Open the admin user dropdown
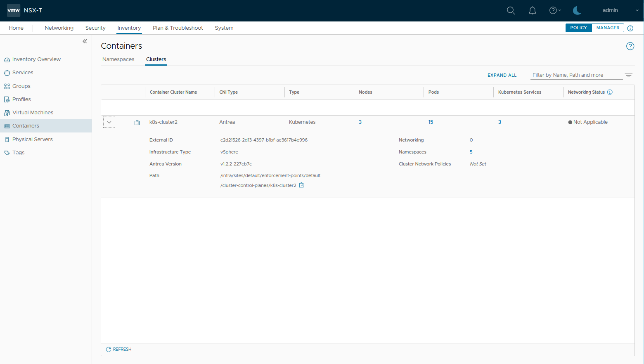Image resolution: width=644 pixels, height=364 pixels. point(620,10)
